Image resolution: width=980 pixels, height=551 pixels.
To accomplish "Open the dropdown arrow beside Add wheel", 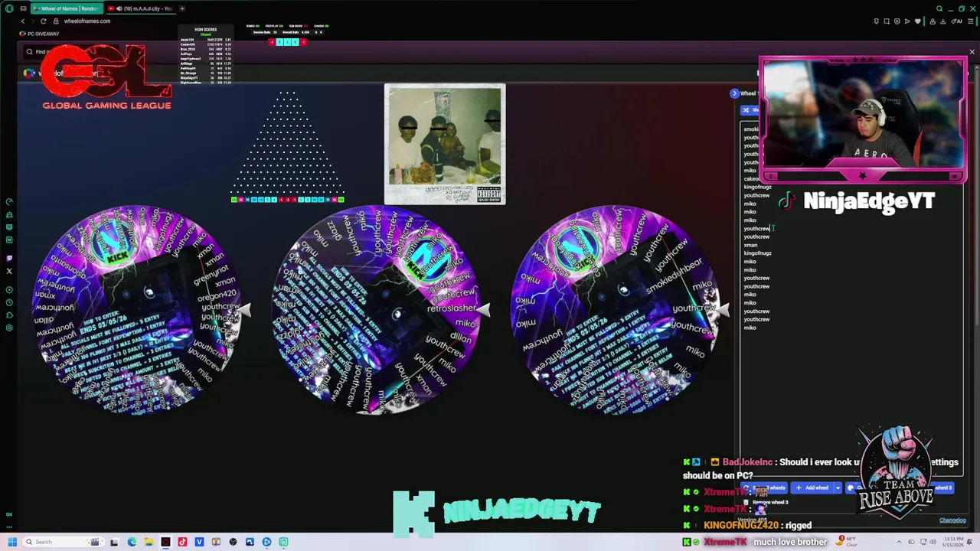I will [838, 487].
